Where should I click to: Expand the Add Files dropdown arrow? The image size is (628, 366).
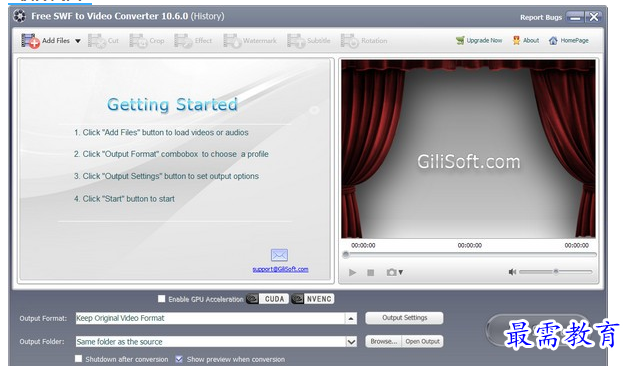pyautogui.click(x=78, y=41)
